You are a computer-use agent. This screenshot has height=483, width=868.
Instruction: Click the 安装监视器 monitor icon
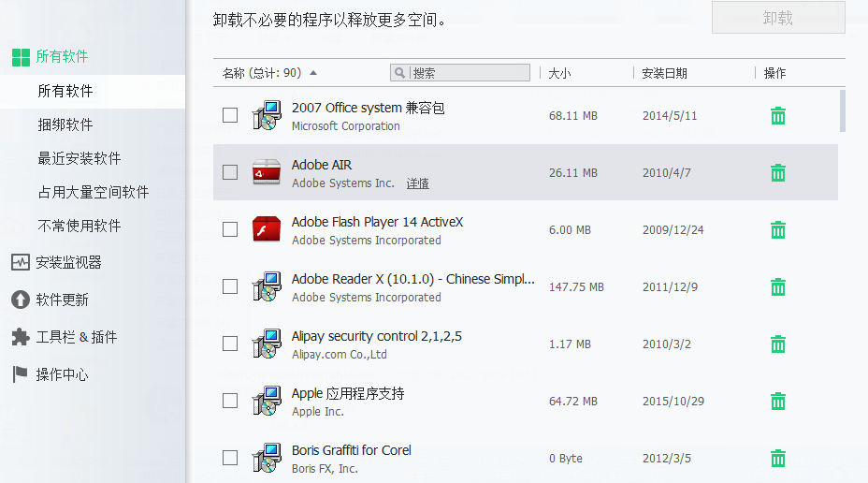[x=21, y=262]
